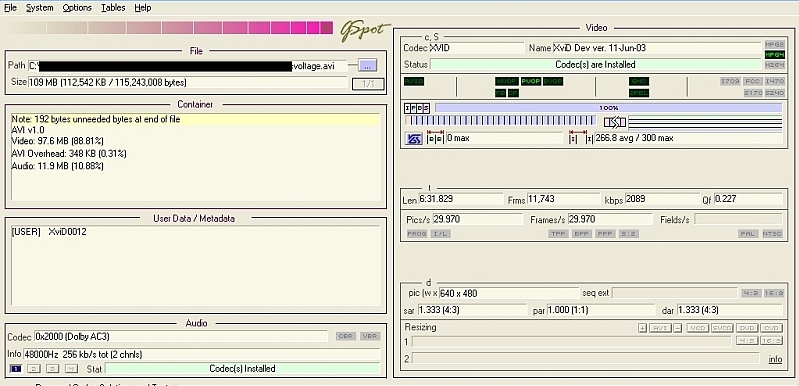
Task: Click the TFF field order badge
Action: click(558, 234)
